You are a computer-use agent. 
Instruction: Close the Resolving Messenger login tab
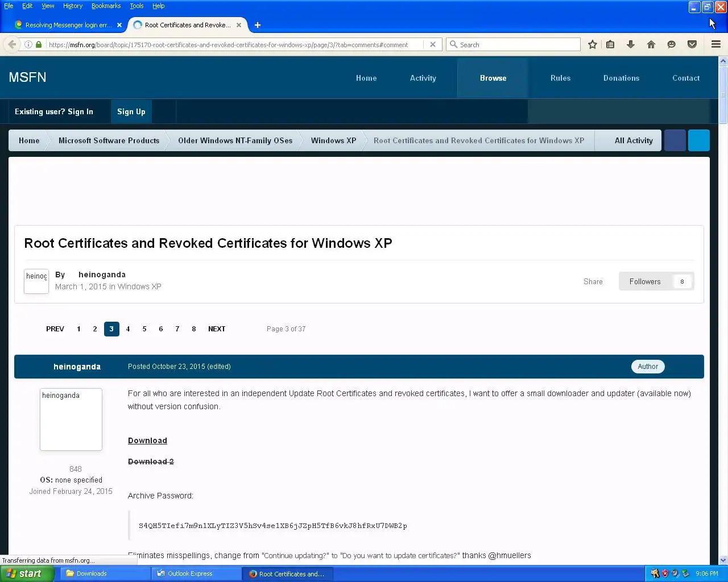(x=119, y=25)
